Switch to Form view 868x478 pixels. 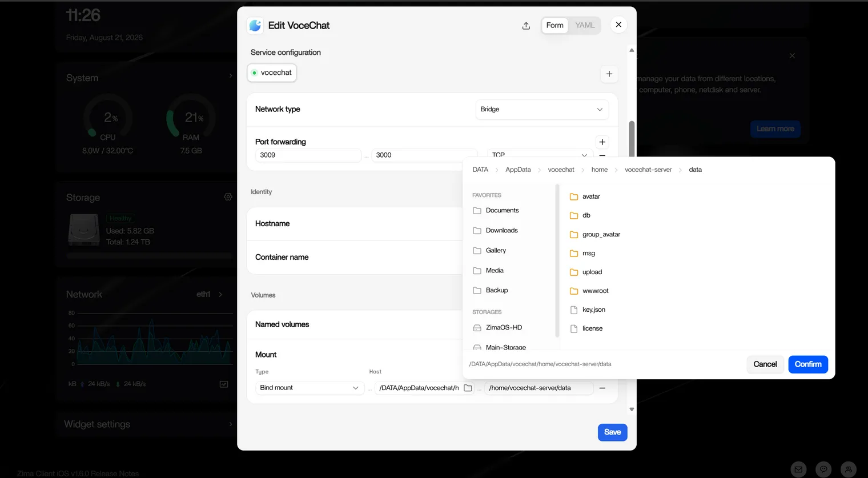pyautogui.click(x=554, y=25)
